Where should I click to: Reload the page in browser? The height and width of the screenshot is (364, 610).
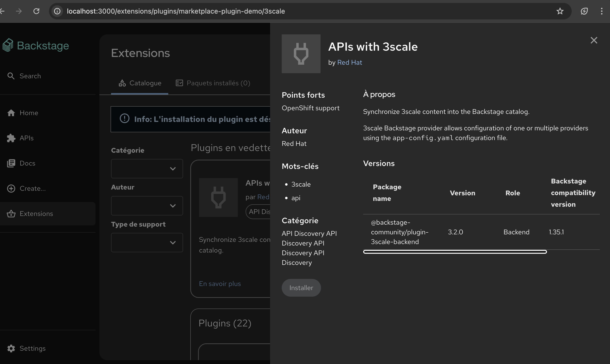pyautogui.click(x=36, y=11)
